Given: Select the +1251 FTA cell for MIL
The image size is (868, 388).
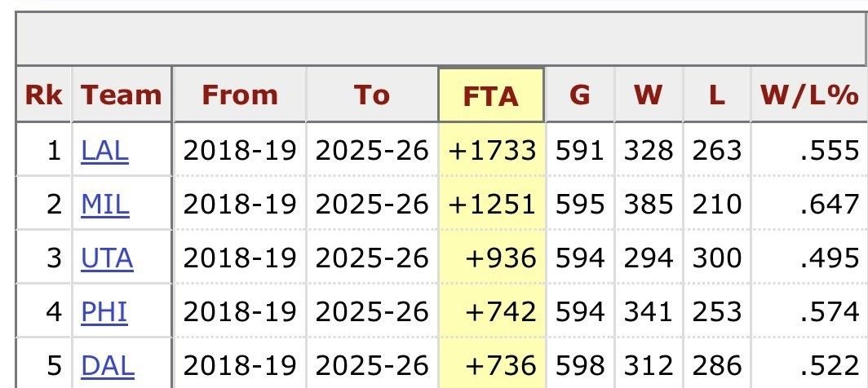Looking at the screenshot, I should (x=492, y=205).
